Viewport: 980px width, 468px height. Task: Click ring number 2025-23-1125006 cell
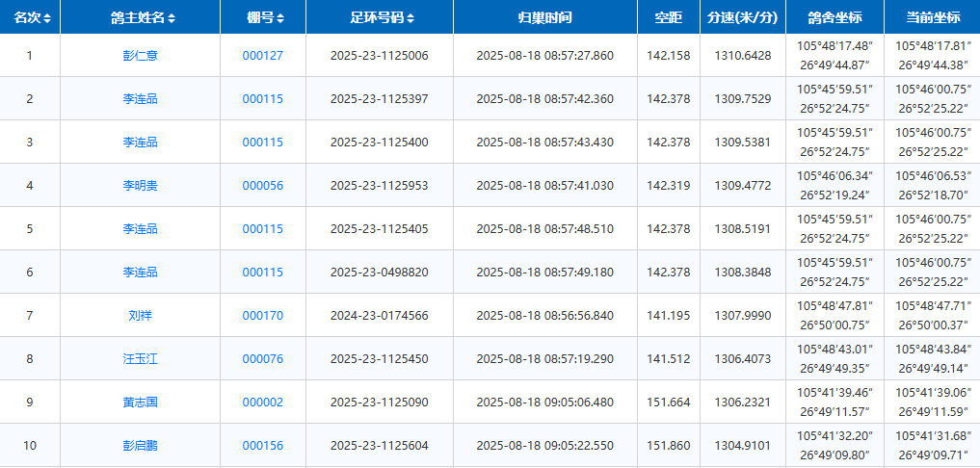tap(379, 56)
